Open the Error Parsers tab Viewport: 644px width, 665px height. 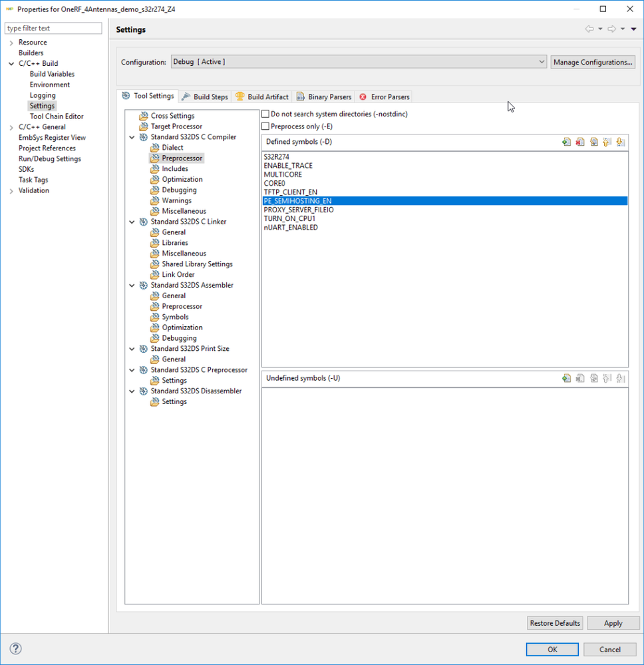(384, 97)
